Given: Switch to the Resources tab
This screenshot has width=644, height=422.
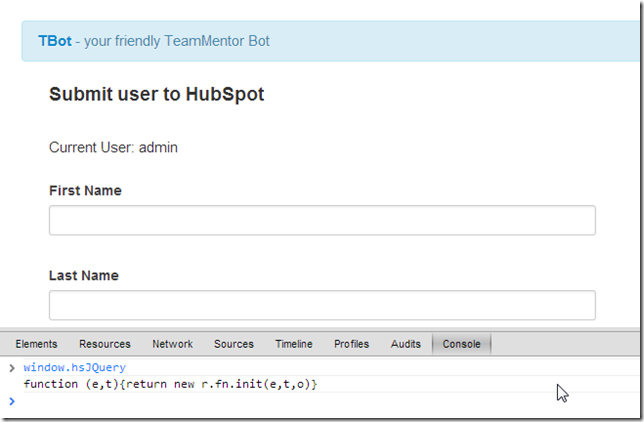Looking at the screenshot, I should [105, 344].
